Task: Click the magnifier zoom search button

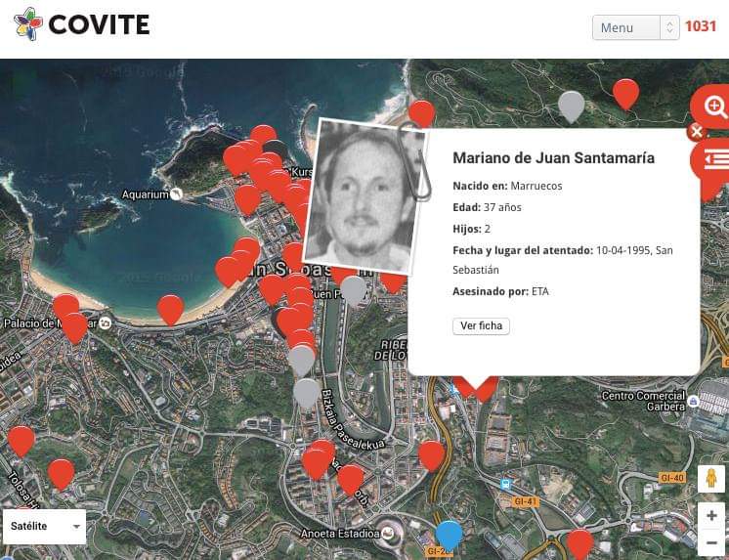Action: click(713, 107)
